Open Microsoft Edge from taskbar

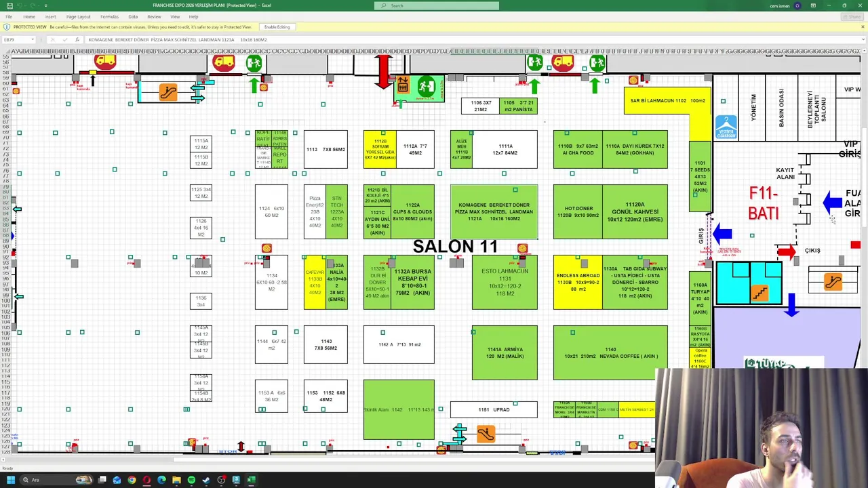pos(161,480)
